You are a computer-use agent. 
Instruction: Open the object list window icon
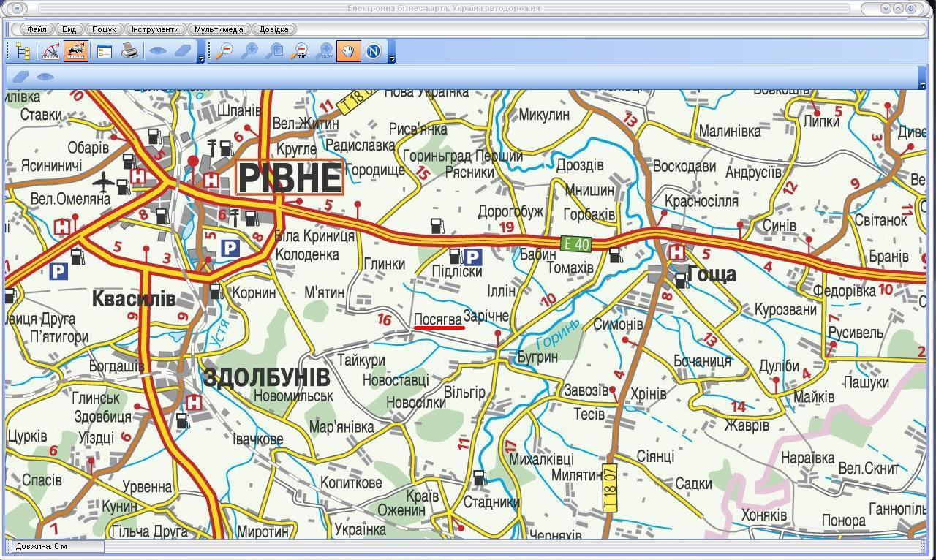pos(105,51)
